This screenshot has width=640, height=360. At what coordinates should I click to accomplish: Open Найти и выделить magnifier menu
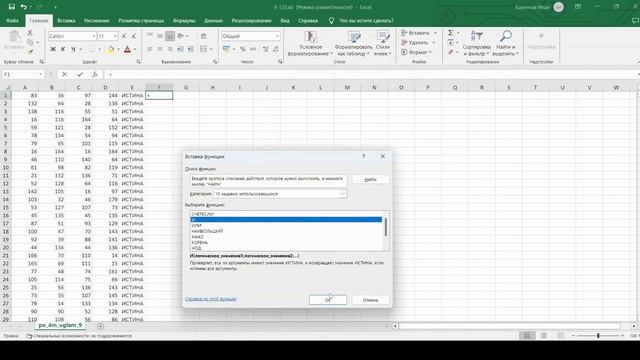tap(505, 43)
